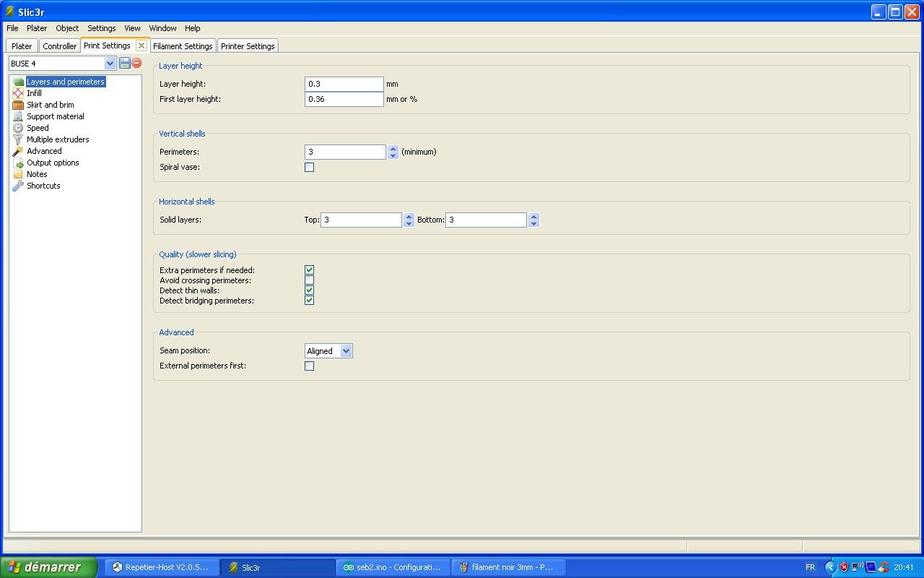Viewport: 924px width, 578px height.
Task: Click the Speed clock icon
Action: 18,128
